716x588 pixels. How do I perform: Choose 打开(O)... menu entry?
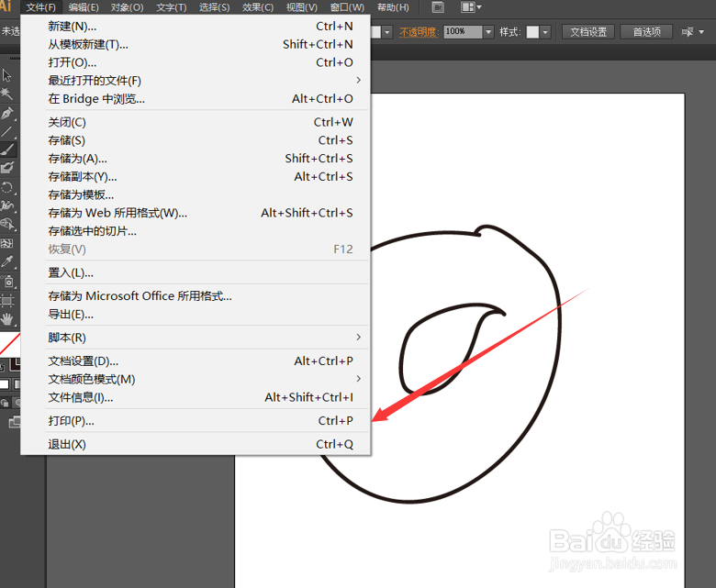pyautogui.click(x=196, y=62)
